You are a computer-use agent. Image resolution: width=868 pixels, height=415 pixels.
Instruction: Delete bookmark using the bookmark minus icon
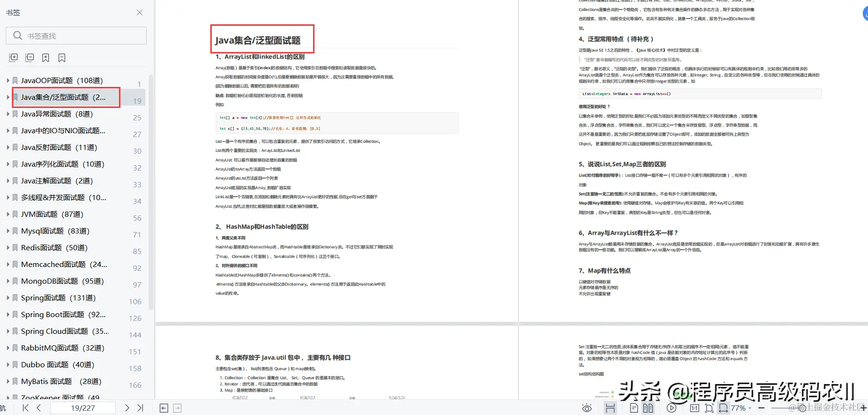[62, 58]
